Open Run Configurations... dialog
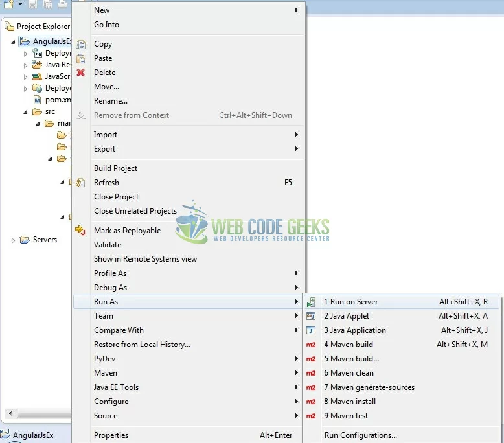Image resolution: width=504 pixels, height=443 pixels. tap(402, 435)
